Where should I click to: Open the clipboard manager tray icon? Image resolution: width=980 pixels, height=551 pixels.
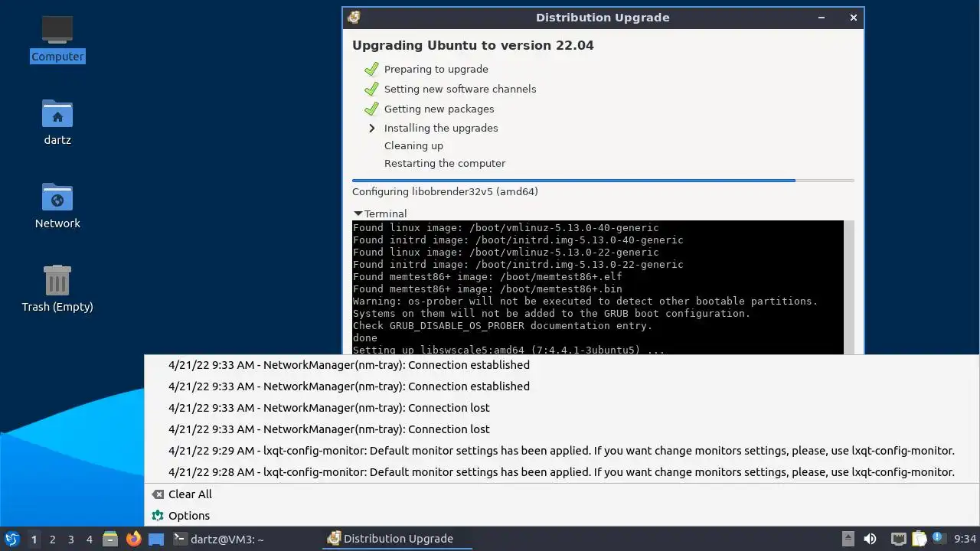(919, 539)
